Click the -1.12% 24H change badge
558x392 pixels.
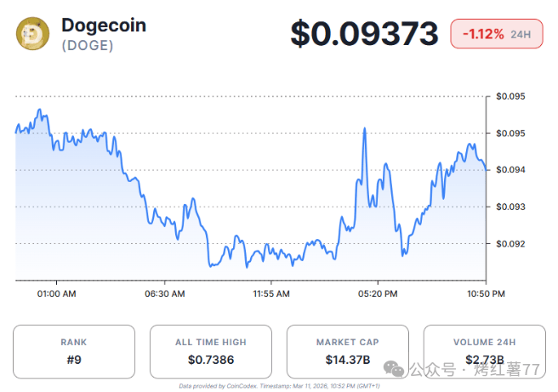tap(497, 34)
